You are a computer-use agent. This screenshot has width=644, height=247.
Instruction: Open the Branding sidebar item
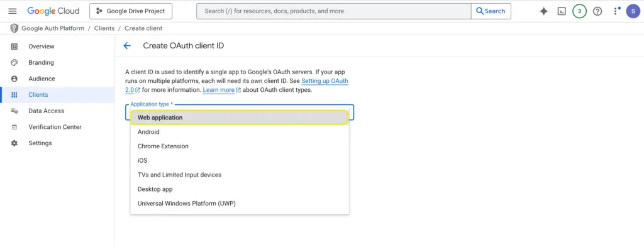pos(57,62)
